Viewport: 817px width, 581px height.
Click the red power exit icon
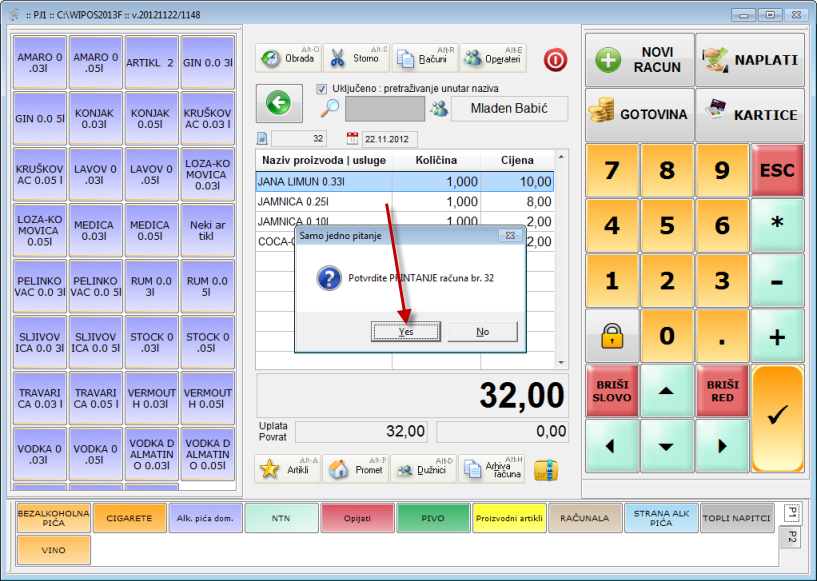(x=555, y=59)
